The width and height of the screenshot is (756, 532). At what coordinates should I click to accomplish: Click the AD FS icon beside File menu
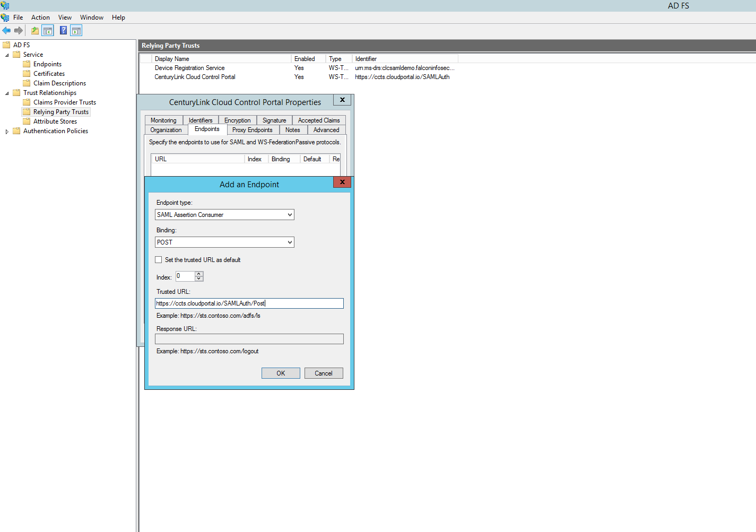coord(5,18)
